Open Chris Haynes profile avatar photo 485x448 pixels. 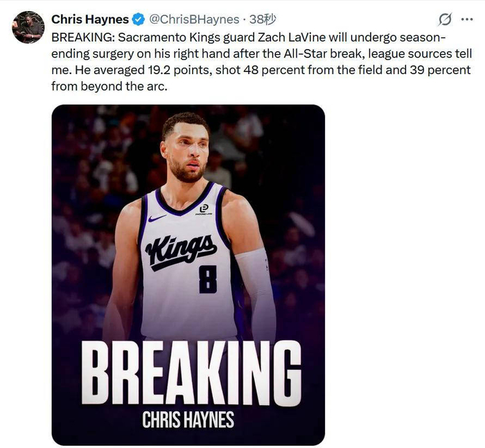point(28,27)
